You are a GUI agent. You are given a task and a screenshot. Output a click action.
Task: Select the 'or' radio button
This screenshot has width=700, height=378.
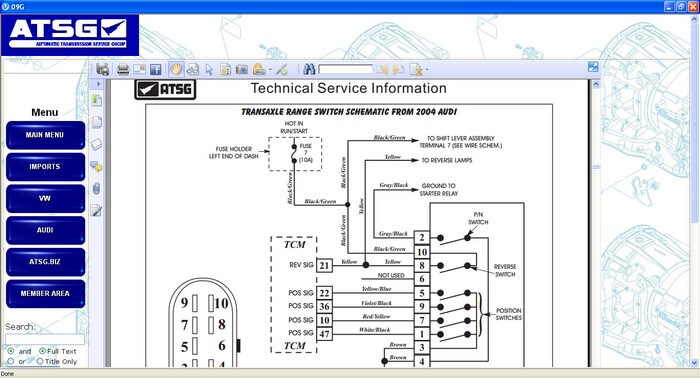click(10, 361)
